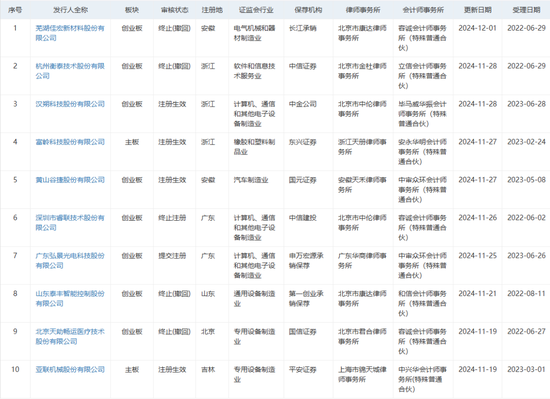Image resolution: width=550 pixels, height=399 pixels.
Task: Click the 会计师事务所 column header
Action: [x=423, y=10]
